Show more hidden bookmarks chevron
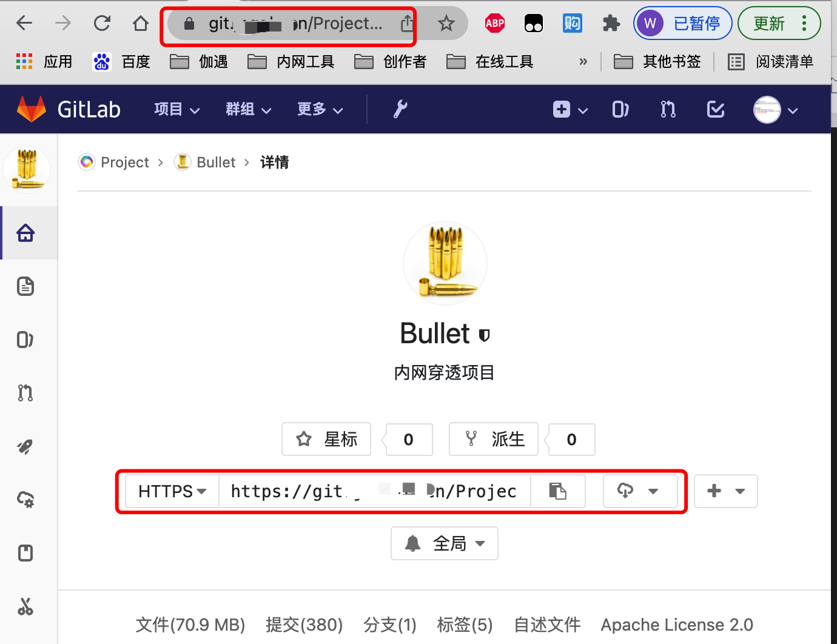837x644 pixels. point(583,61)
